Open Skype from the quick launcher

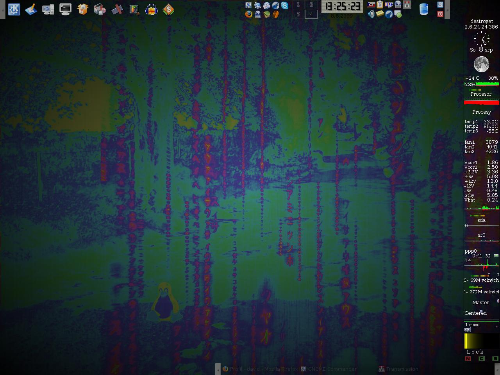[285, 5]
